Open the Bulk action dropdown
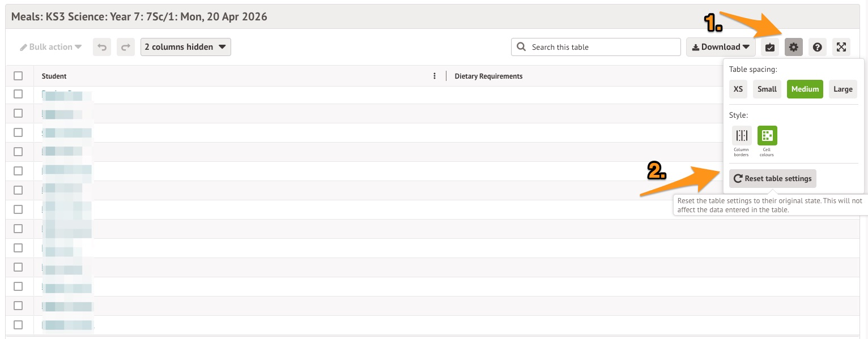The height and width of the screenshot is (339, 868). pos(51,47)
